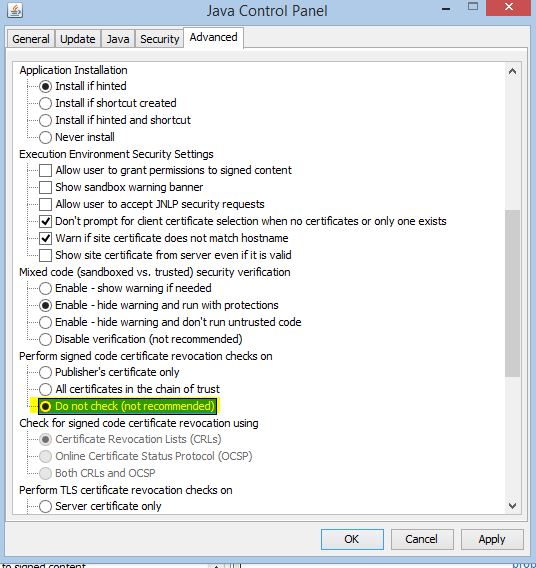Click the scroll up arrow of settings list

pyautogui.click(x=512, y=71)
